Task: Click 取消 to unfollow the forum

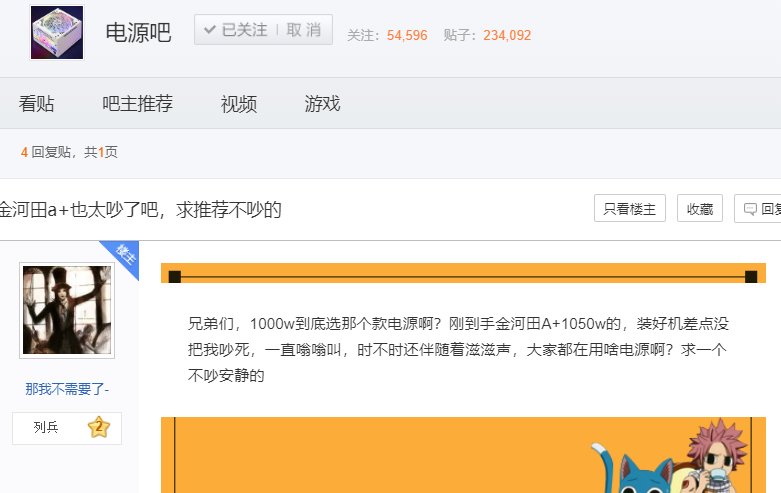Action: coord(303,30)
